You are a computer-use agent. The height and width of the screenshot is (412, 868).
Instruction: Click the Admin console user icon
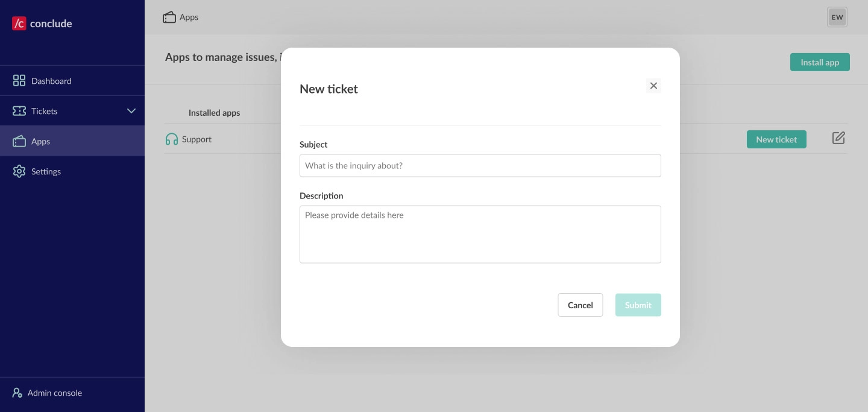click(17, 393)
